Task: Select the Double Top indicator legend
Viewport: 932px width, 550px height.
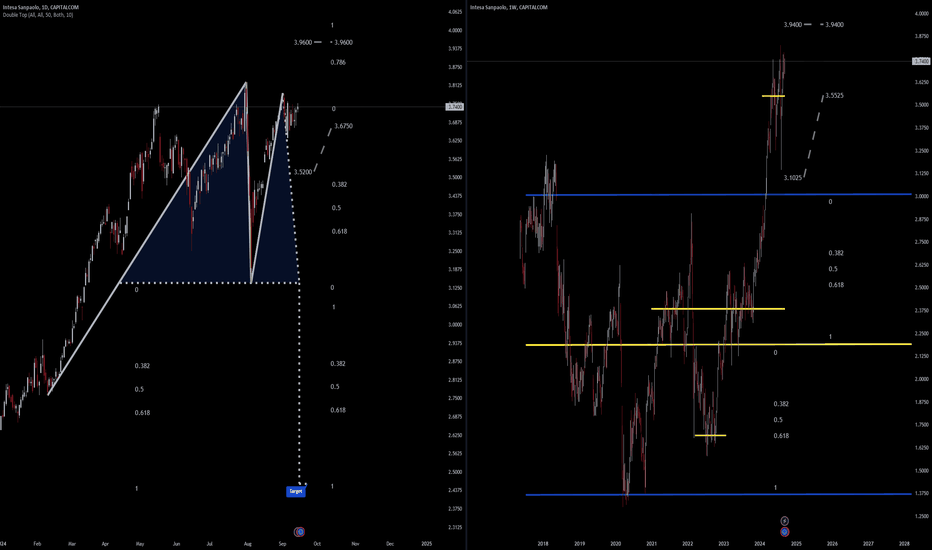Action: pyautogui.click(x=38, y=15)
